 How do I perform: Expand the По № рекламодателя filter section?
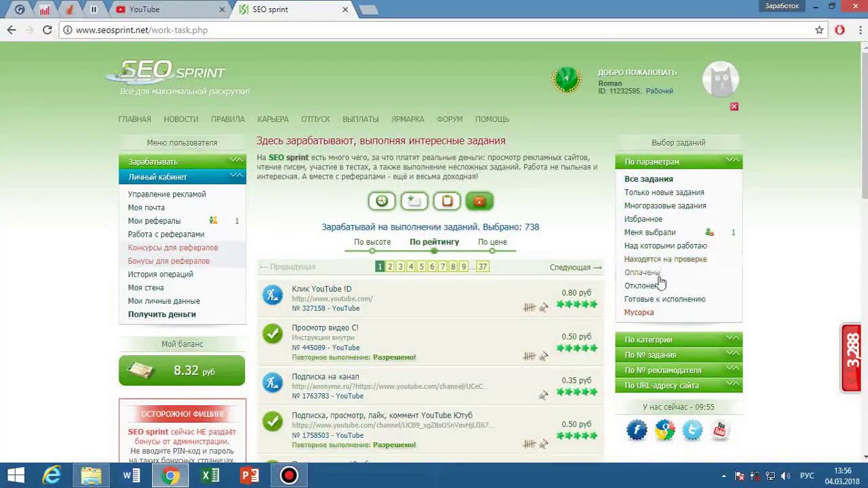click(679, 370)
